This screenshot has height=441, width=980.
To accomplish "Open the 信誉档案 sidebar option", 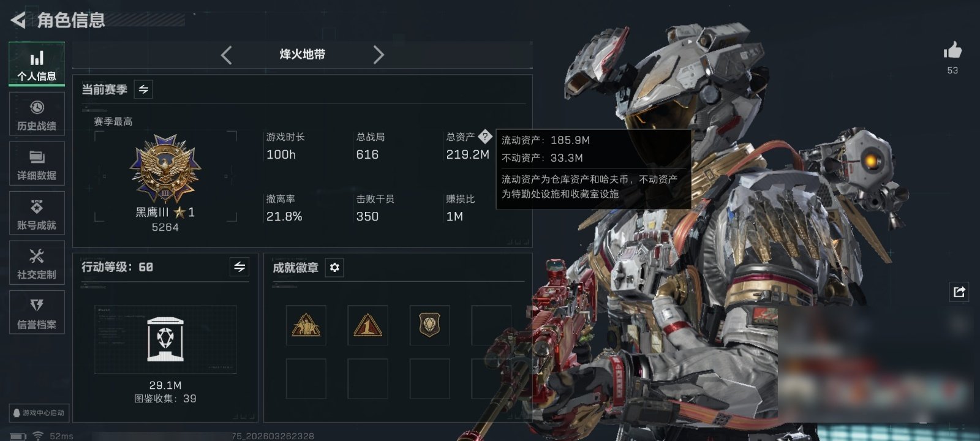I will point(37,313).
